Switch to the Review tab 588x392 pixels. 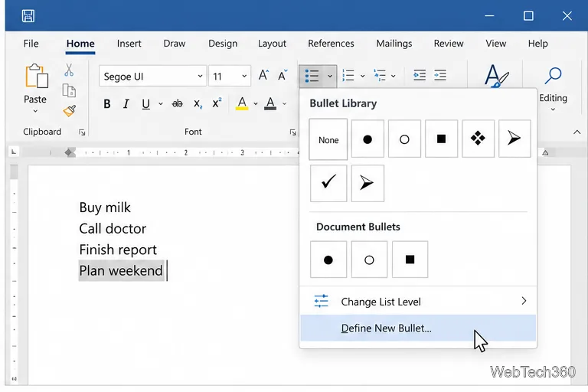(449, 44)
